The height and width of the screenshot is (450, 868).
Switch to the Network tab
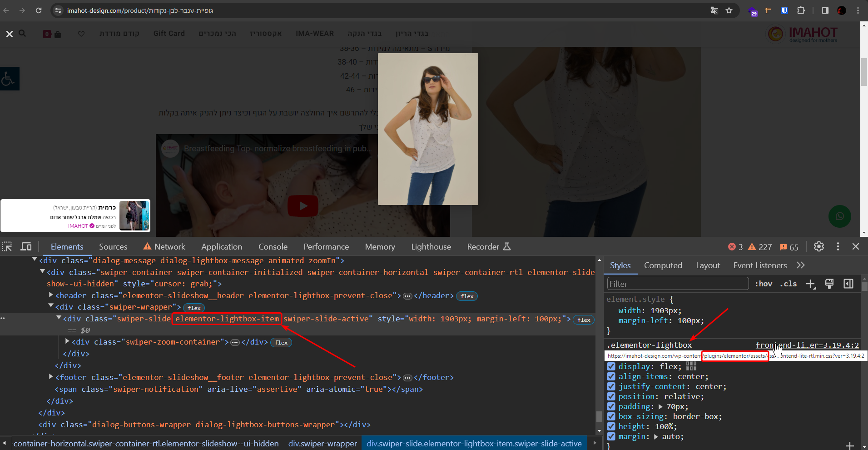[164, 247]
